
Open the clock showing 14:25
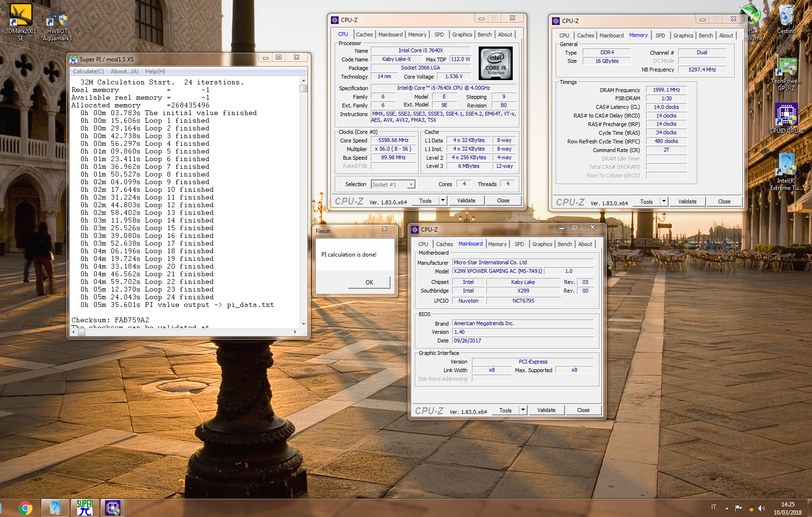(x=788, y=508)
